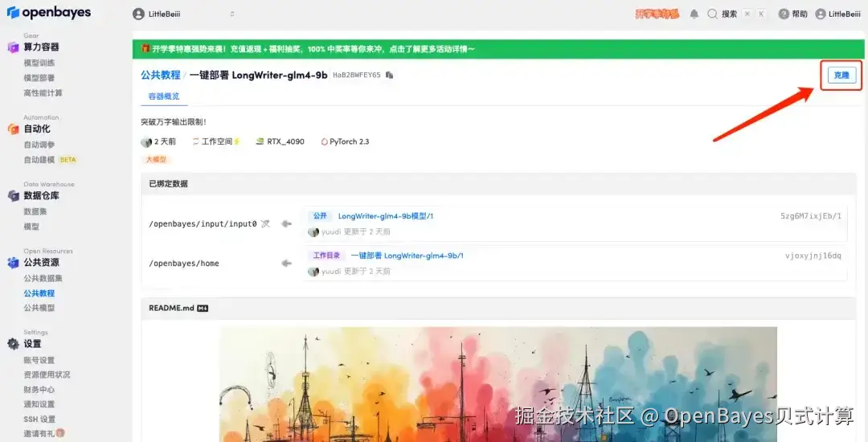
Task: Open 高性能计算 in the sidebar
Action: pos(43,93)
